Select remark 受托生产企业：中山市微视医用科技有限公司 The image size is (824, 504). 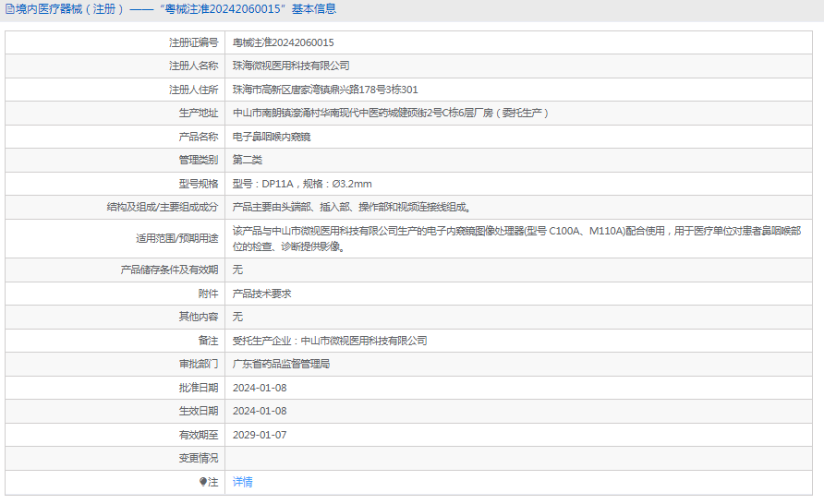pos(330,342)
